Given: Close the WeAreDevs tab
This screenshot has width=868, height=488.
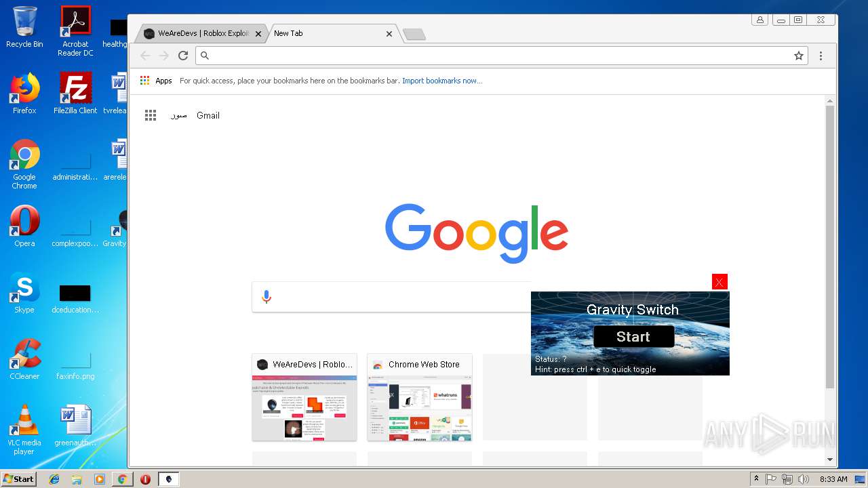Looking at the screenshot, I should coord(258,33).
